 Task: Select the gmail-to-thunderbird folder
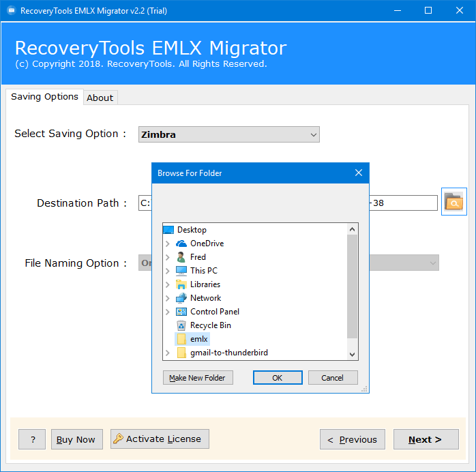(x=229, y=353)
